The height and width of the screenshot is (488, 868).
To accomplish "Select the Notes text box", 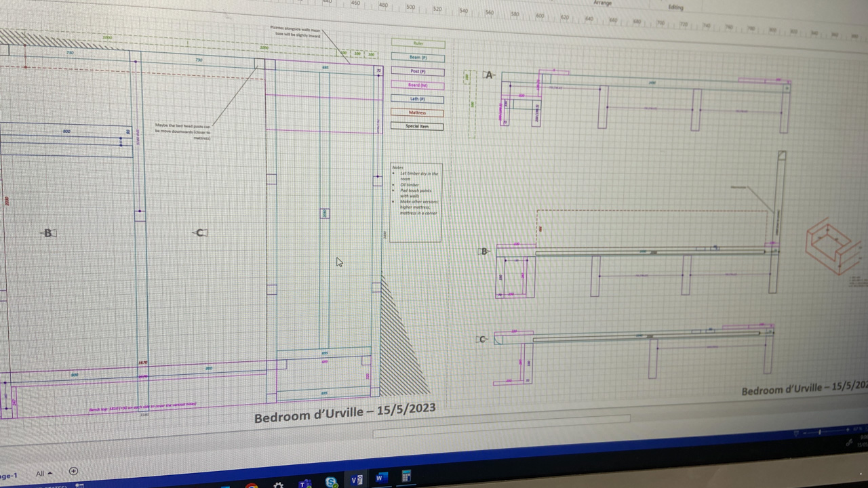I will click(416, 201).
